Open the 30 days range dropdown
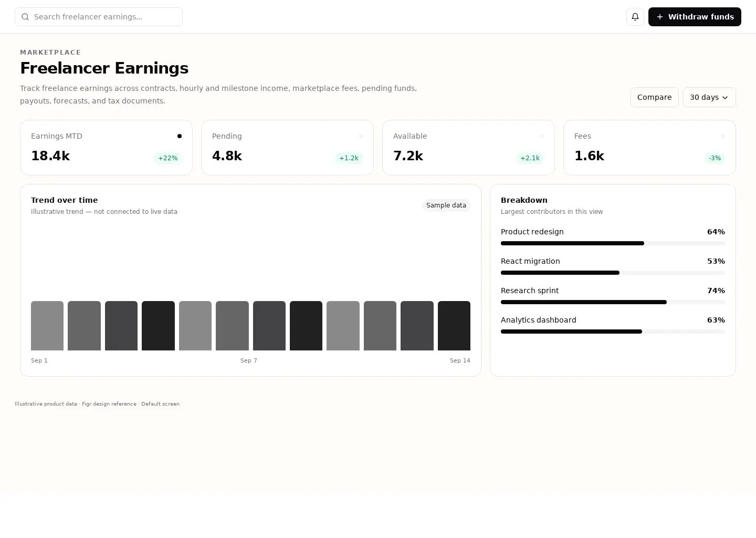Image resolution: width=756 pixels, height=538 pixels. [709, 97]
